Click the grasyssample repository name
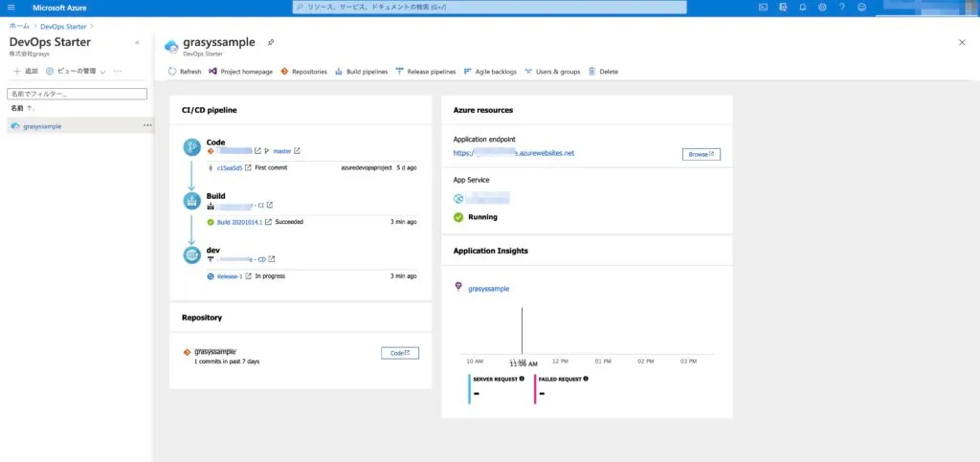 (x=215, y=352)
